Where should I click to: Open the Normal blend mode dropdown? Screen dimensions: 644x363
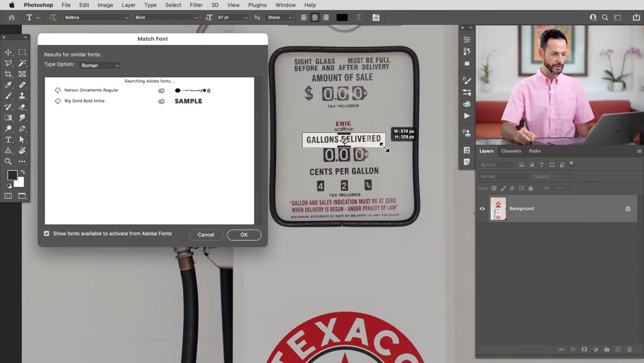pos(503,176)
